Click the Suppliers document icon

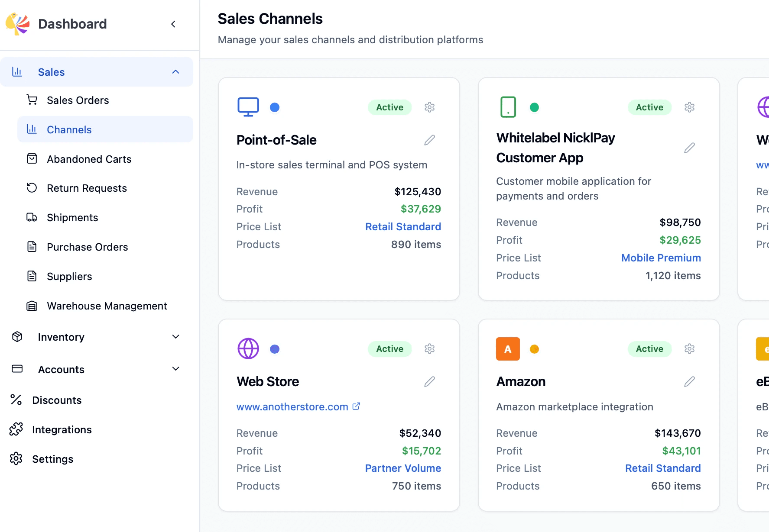point(32,276)
